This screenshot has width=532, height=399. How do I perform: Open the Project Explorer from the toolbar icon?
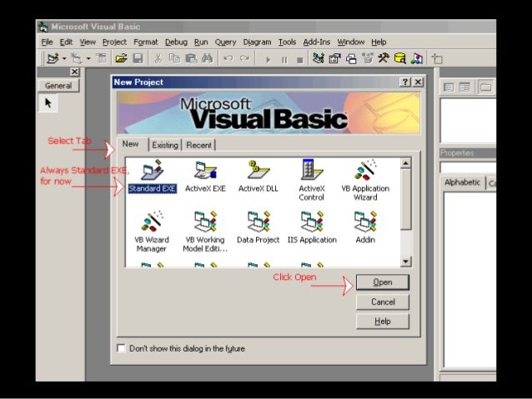[x=319, y=58]
